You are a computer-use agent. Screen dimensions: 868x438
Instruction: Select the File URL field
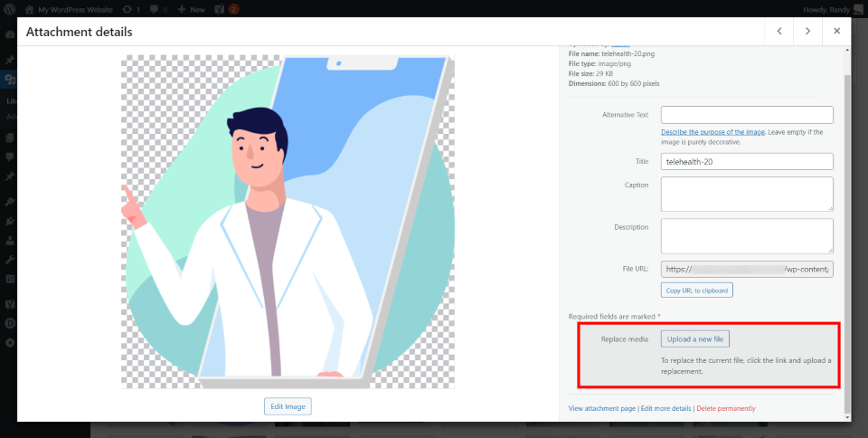click(747, 269)
